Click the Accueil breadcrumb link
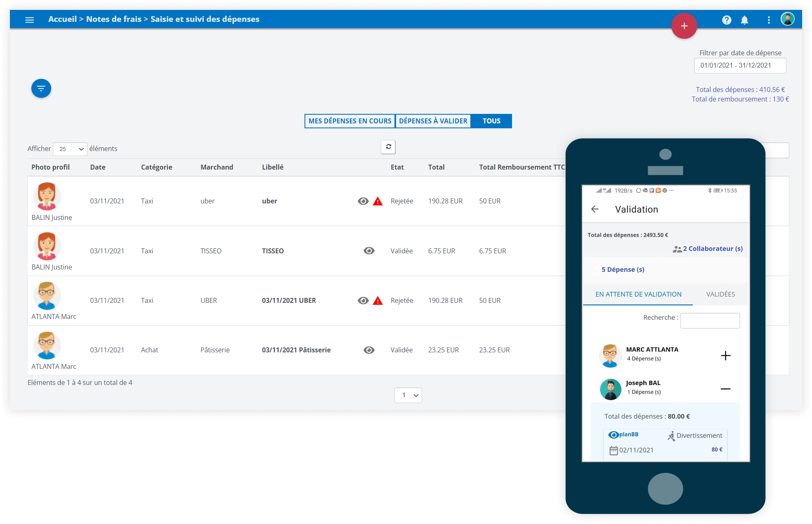Screen dimensions: 812x524 [62, 19]
